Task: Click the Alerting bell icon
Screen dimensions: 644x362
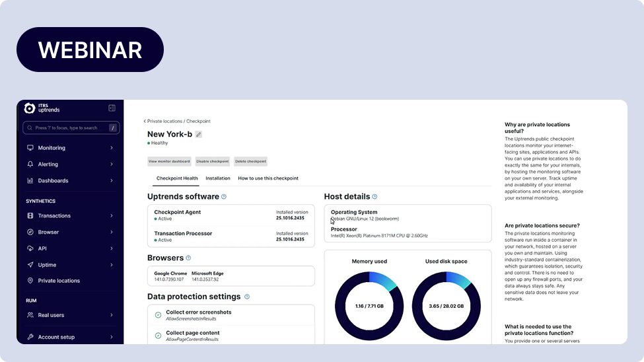Action: pyautogui.click(x=30, y=164)
